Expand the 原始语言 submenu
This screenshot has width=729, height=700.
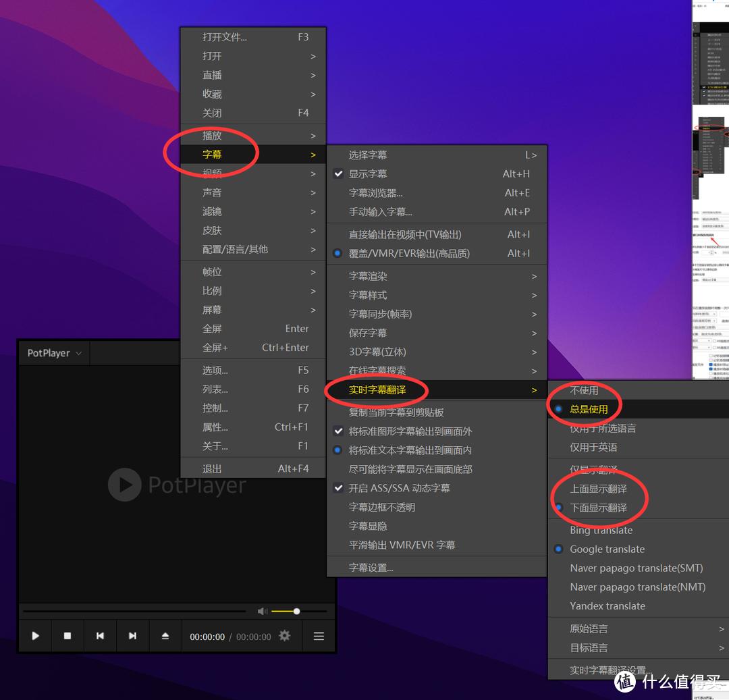tap(587, 628)
